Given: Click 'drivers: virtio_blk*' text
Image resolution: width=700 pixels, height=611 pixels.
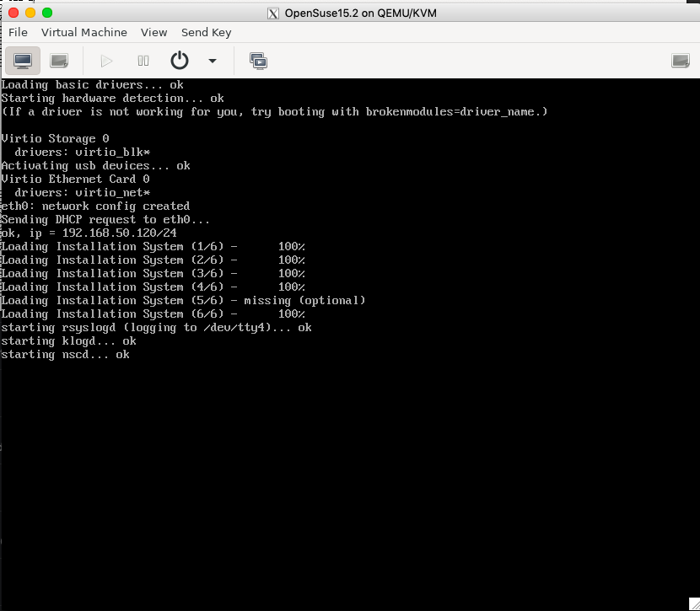Looking at the screenshot, I should pyautogui.click(x=82, y=152).
